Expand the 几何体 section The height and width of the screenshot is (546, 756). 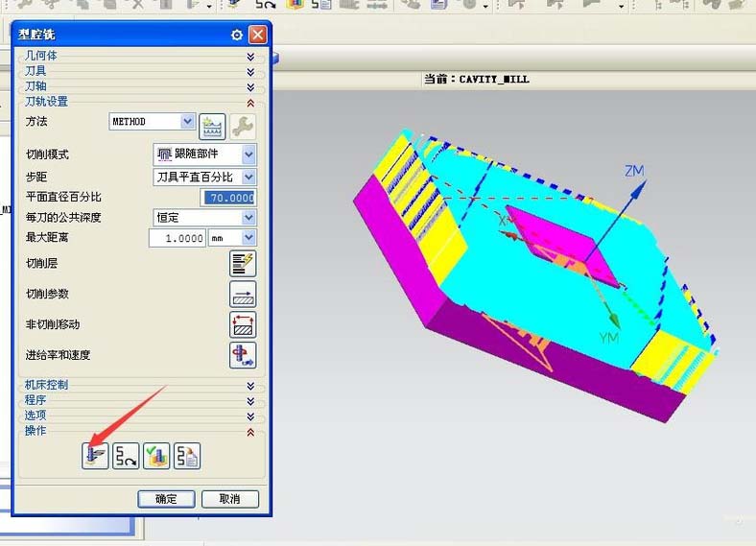tap(250, 57)
